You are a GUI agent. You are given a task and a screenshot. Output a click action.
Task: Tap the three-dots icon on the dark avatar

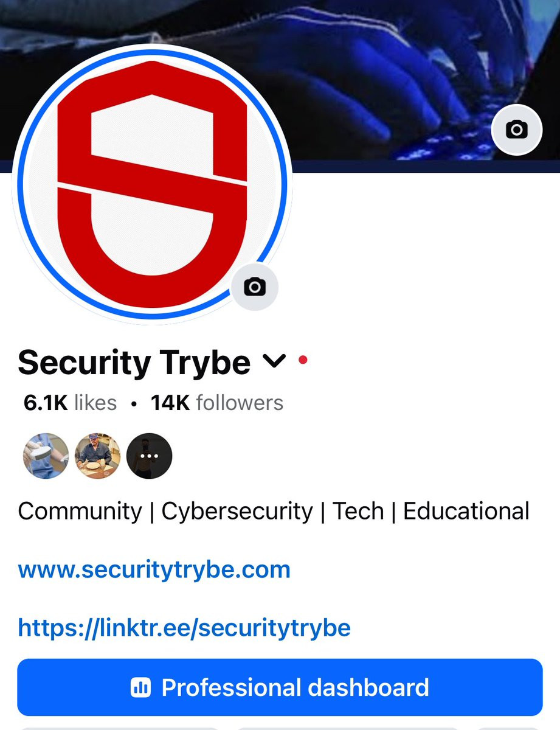click(150, 456)
